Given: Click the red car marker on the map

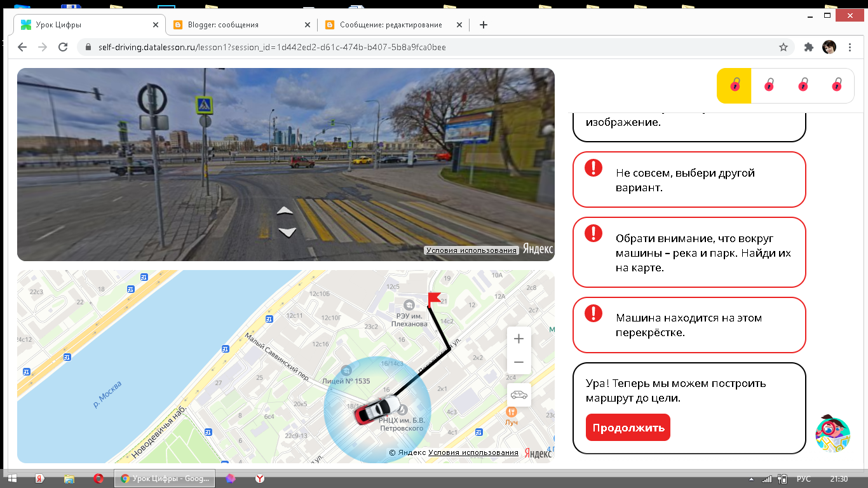Looking at the screenshot, I should [x=377, y=410].
